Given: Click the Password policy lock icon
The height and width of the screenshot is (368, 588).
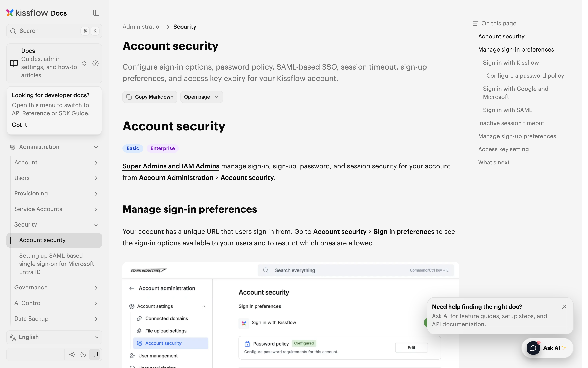Looking at the screenshot, I should click(x=247, y=344).
